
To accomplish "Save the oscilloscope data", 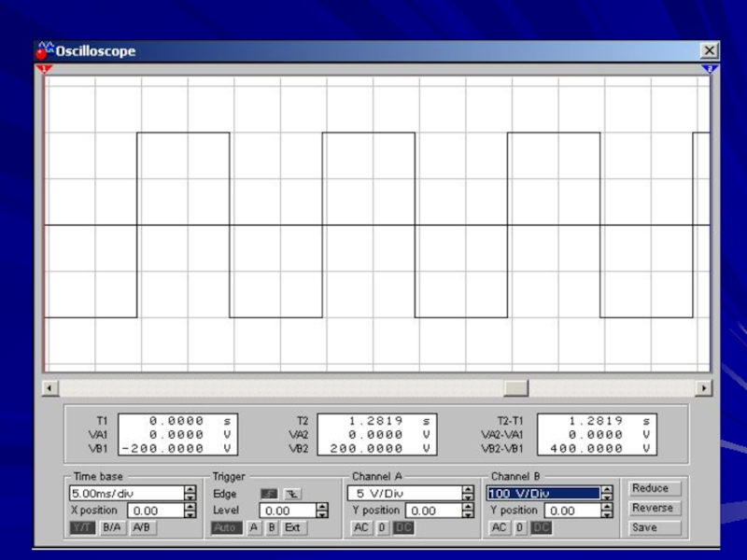I will [x=652, y=527].
